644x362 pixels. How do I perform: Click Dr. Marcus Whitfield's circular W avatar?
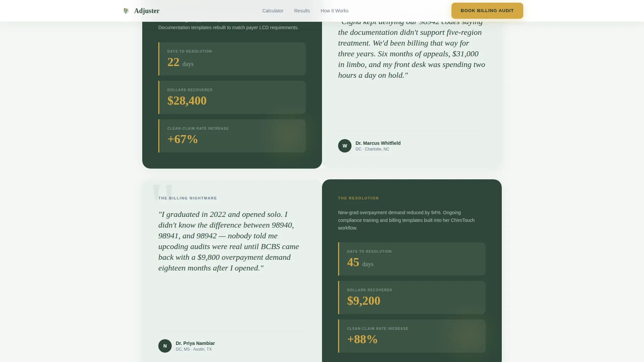pos(345,146)
